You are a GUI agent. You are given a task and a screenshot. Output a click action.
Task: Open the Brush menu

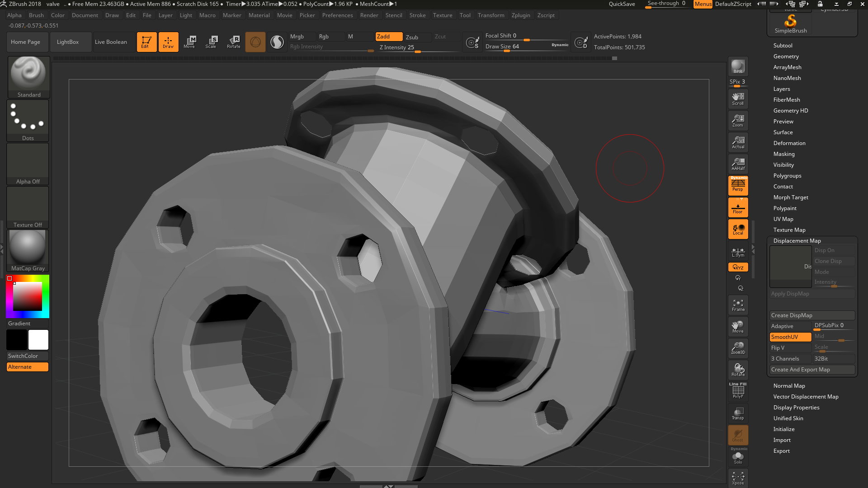tap(36, 15)
